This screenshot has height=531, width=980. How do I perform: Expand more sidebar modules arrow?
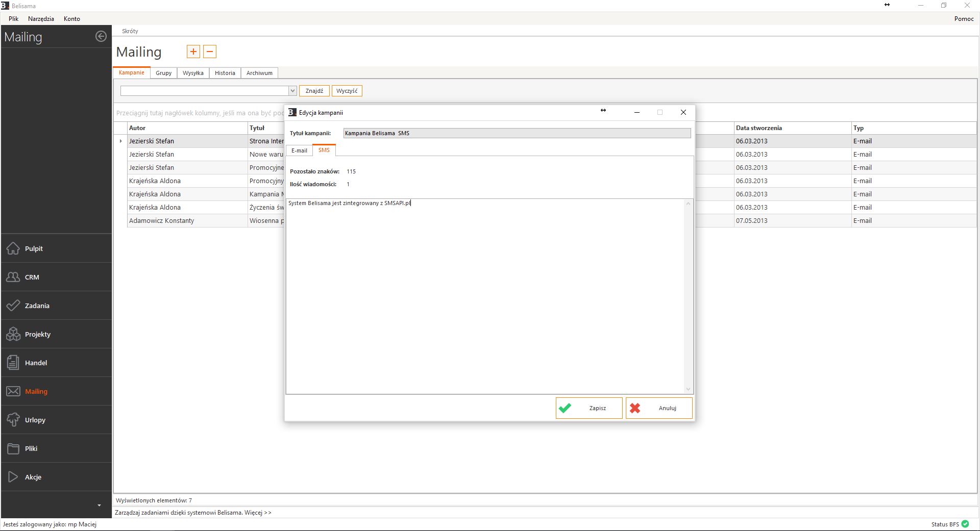pyautogui.click(x=99, y=505)
